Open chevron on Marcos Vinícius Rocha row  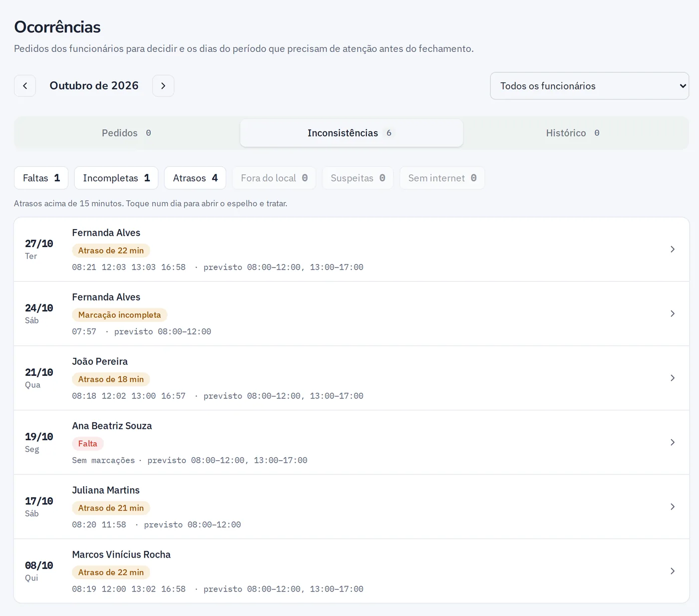coord(673,571)
